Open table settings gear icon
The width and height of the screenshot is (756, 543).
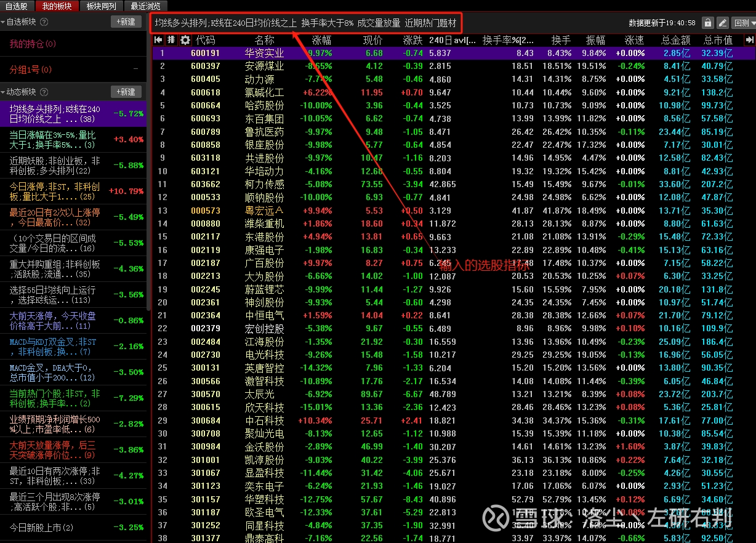[x=185, y=40]
